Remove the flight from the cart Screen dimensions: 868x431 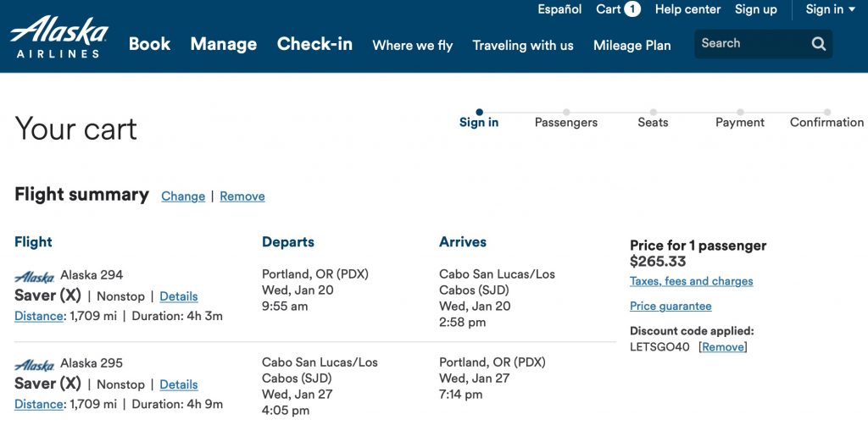point(242,196)
